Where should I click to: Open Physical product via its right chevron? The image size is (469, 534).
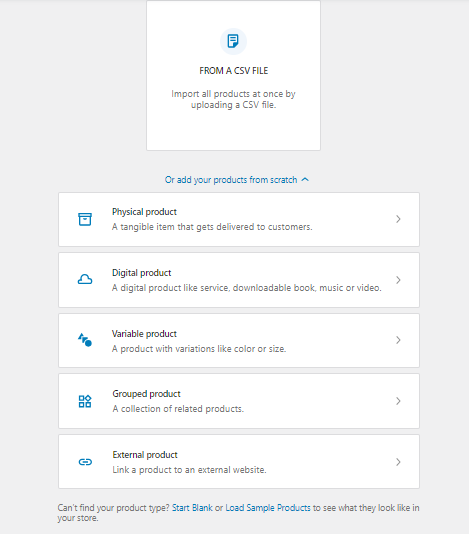[x=398, y=219]
